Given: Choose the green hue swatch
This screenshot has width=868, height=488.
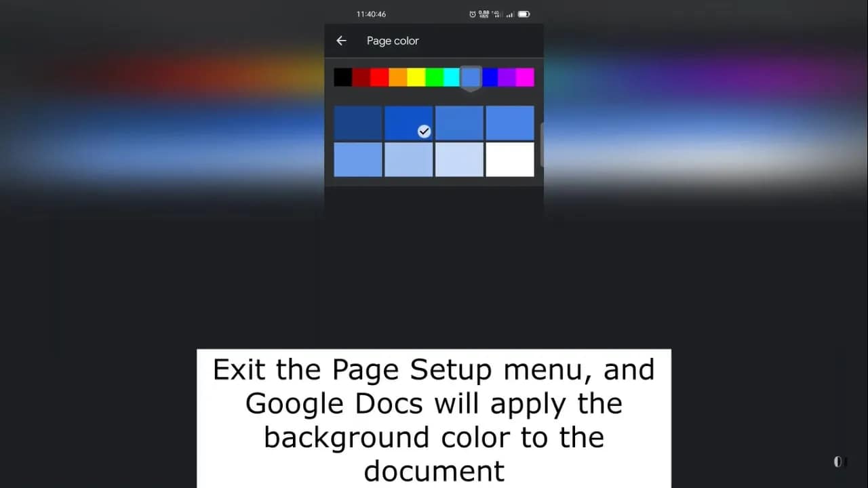Looking at the screenshot, I should 434,77.
